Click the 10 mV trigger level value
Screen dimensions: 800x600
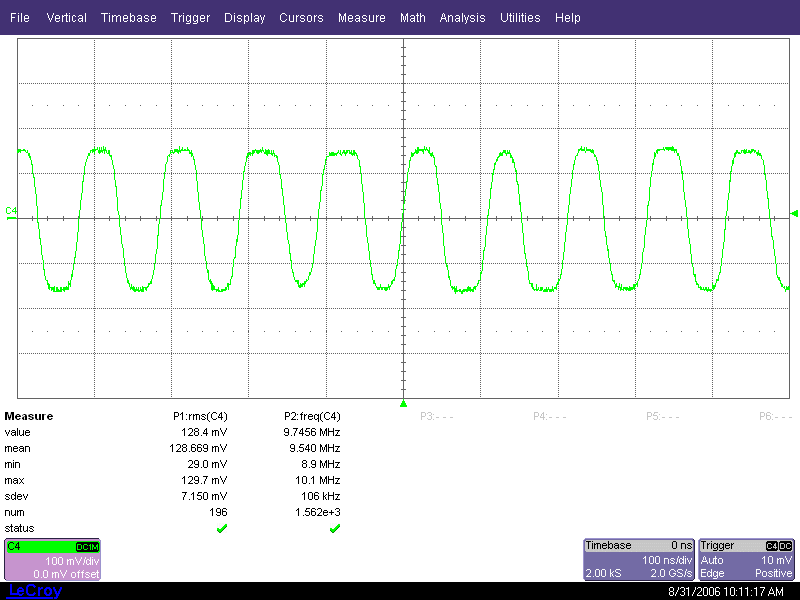[777, 560]
